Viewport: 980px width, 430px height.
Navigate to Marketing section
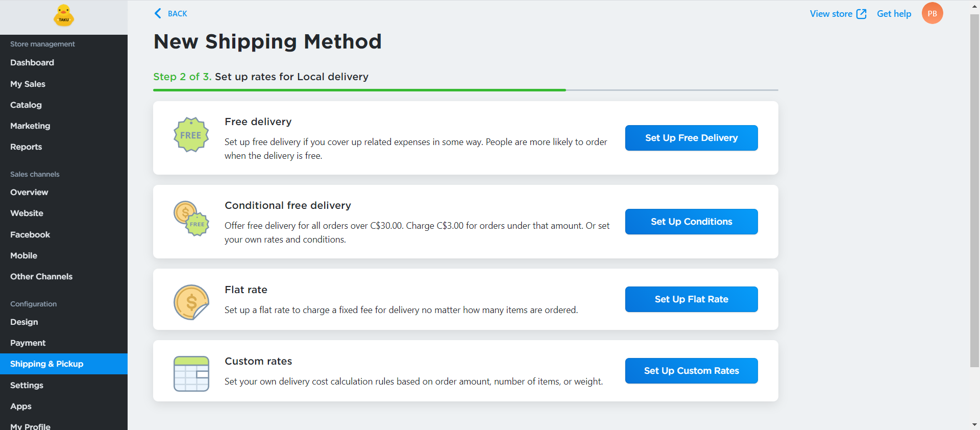30,126
